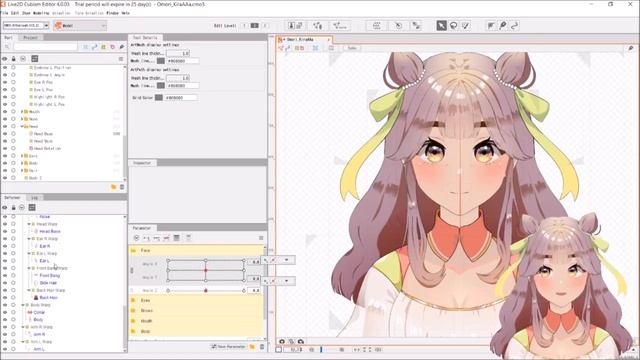Click the Parameter panel vertical scrollbar
This screenshot has width=640, height=360.
point(266,282)
